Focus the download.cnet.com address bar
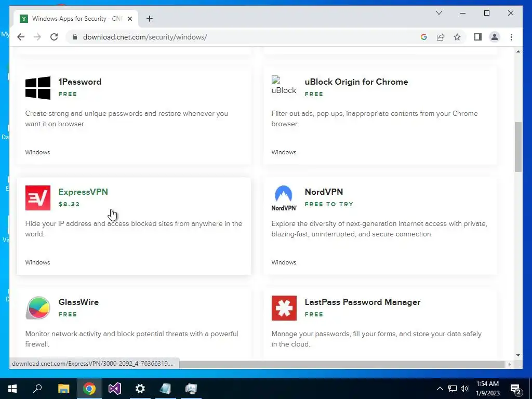This screenshot has height=399, width=532. coord(244,37)
